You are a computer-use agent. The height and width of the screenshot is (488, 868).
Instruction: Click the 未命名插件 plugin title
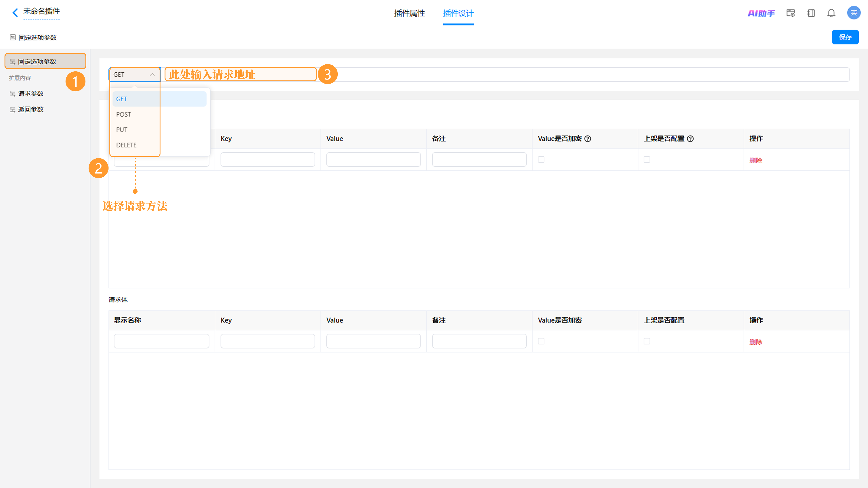pos(41,11)
